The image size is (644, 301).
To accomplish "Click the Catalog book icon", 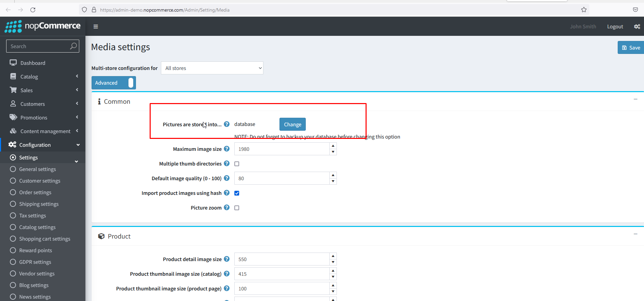I will (13, 76).
